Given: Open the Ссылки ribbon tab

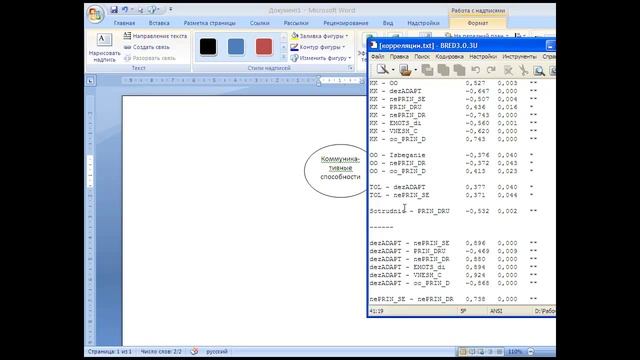Looking at the screenshot, I should pos(260,23).
